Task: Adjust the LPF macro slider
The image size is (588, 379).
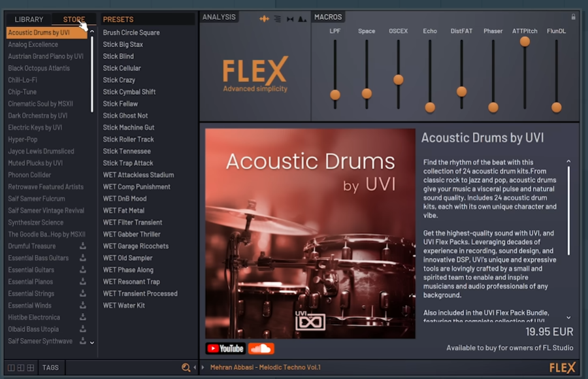Action: (x=335, y=95)
